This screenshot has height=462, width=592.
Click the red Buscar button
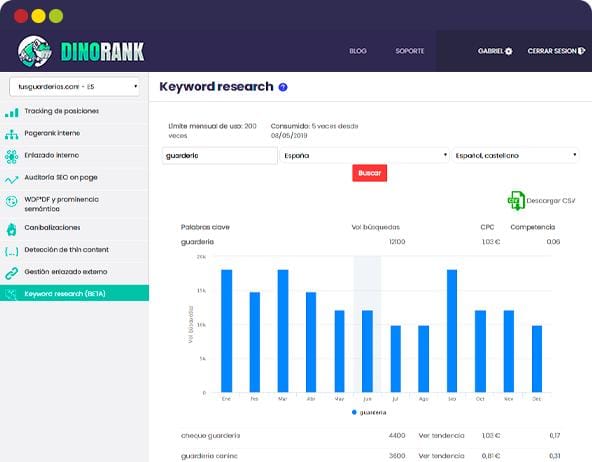pos(369,173)
